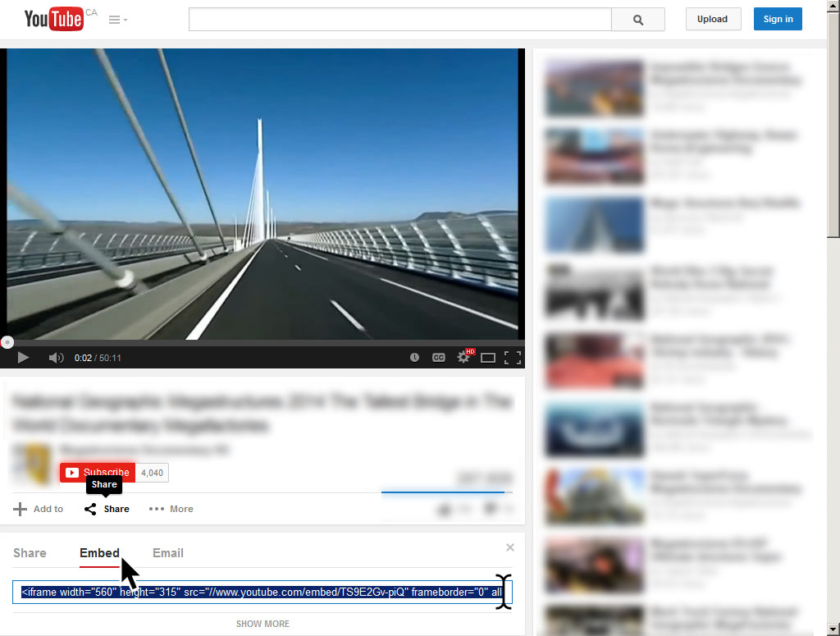Play the video with the play button
The width and height of the screenshot is (840, 636).
click(x=23, y=358)
